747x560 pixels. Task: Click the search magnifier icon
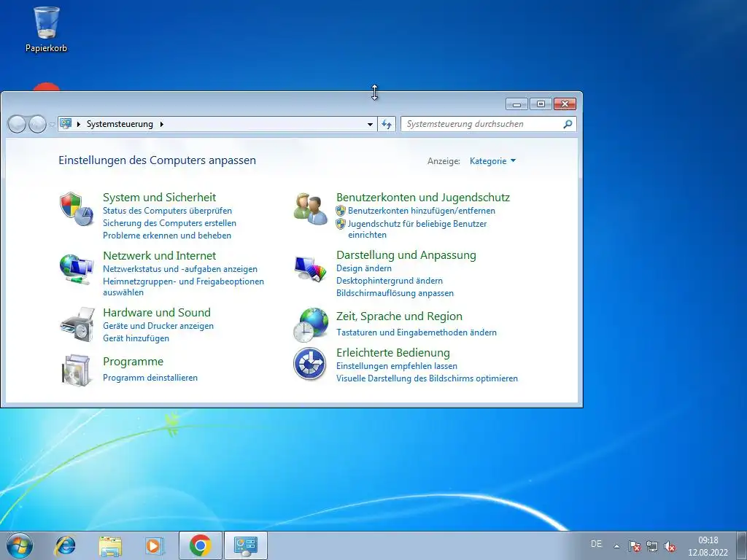coord(568,124)
